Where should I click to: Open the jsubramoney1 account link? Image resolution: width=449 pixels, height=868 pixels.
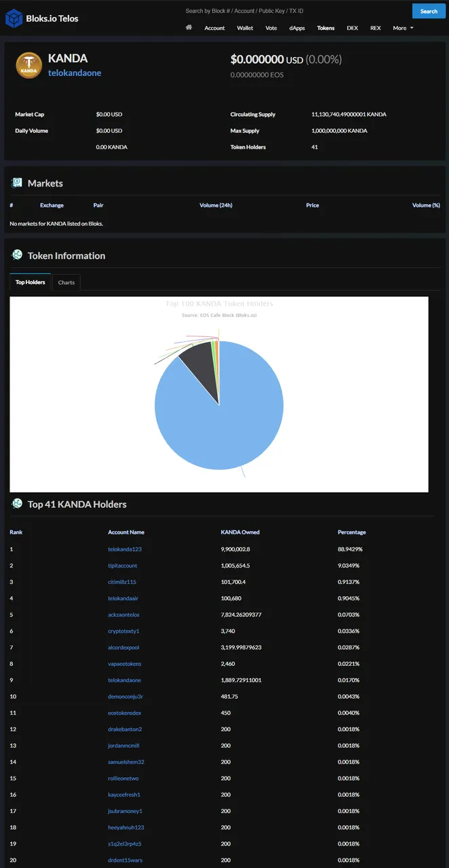125,811
